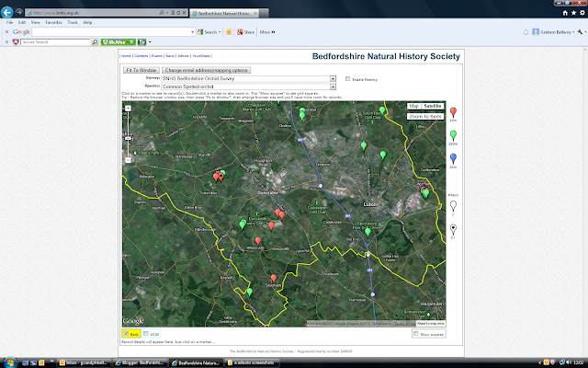The height and width of the screenshot is (368, 588).
Task: Close the Google toolbar with its X
Action: pyautogui.click(x=6, y=32)
